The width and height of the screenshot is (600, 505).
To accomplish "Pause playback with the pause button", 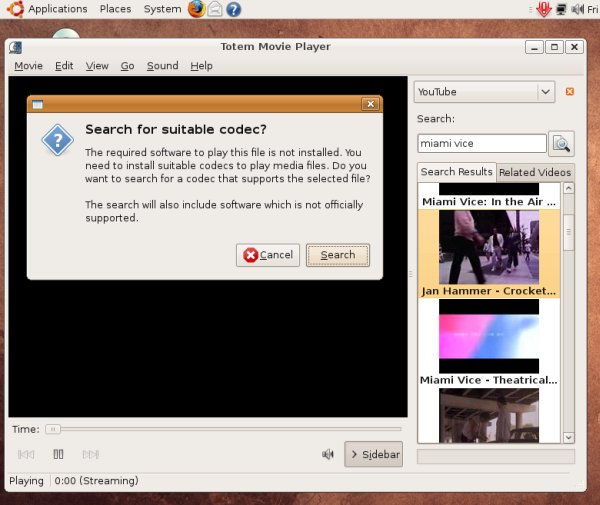I will 58,454.
